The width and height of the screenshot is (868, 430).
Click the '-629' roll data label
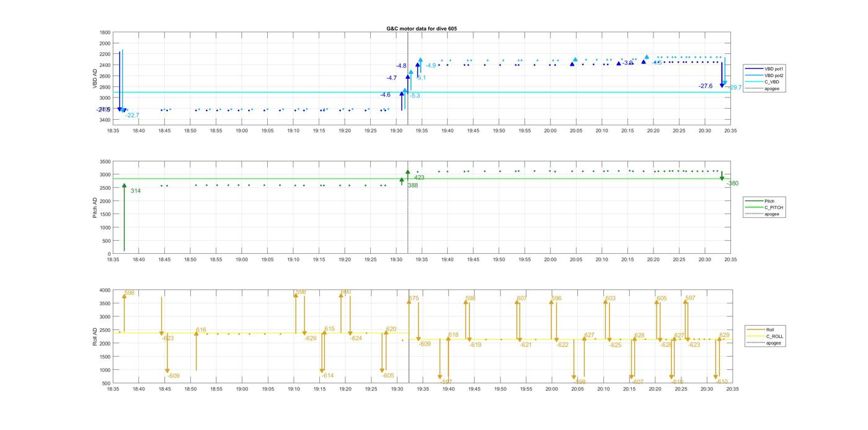pyautogui.click(x=310, y=339)
